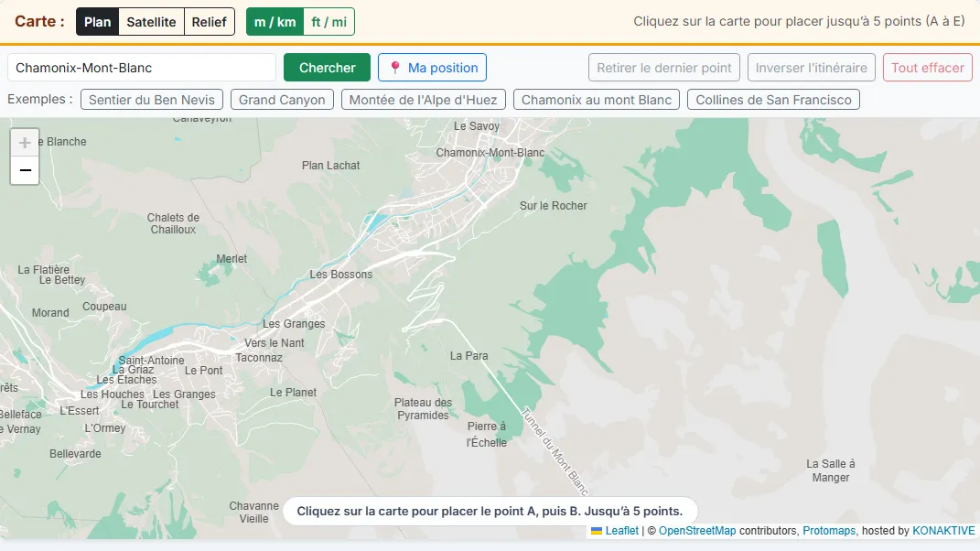Screen dimensions: 980x551
Task: Click Chavanne Vieille map label
Action: pyautogui.click(x=253, y=513)
